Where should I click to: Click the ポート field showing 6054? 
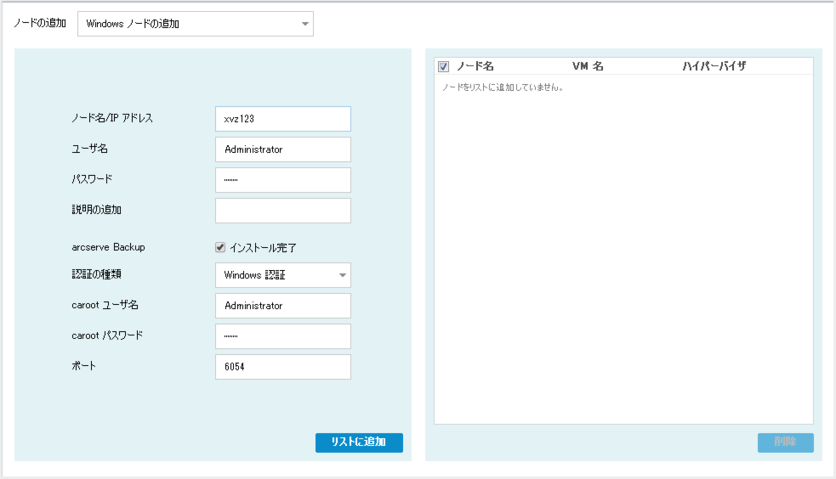tap(283, 367)
